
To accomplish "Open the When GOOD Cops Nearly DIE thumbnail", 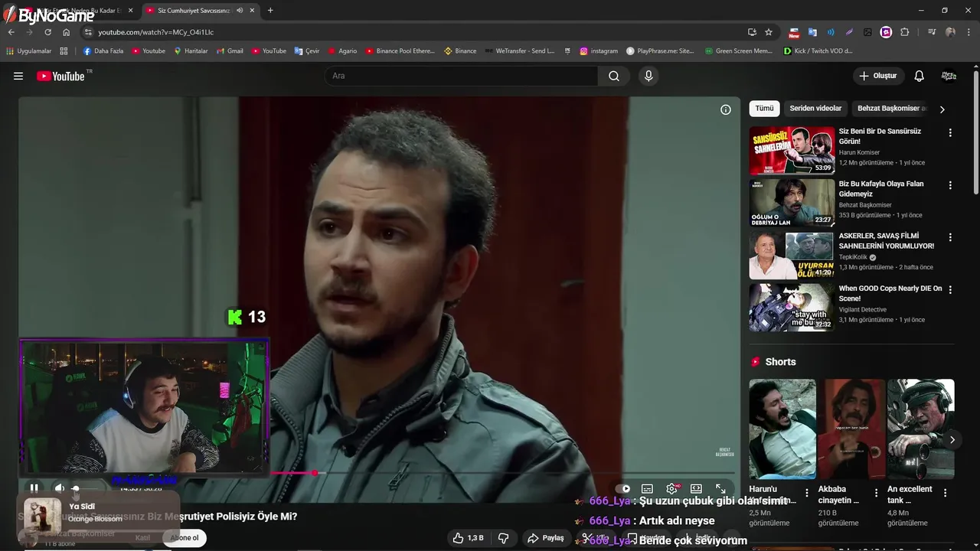I will pos(792,308).
